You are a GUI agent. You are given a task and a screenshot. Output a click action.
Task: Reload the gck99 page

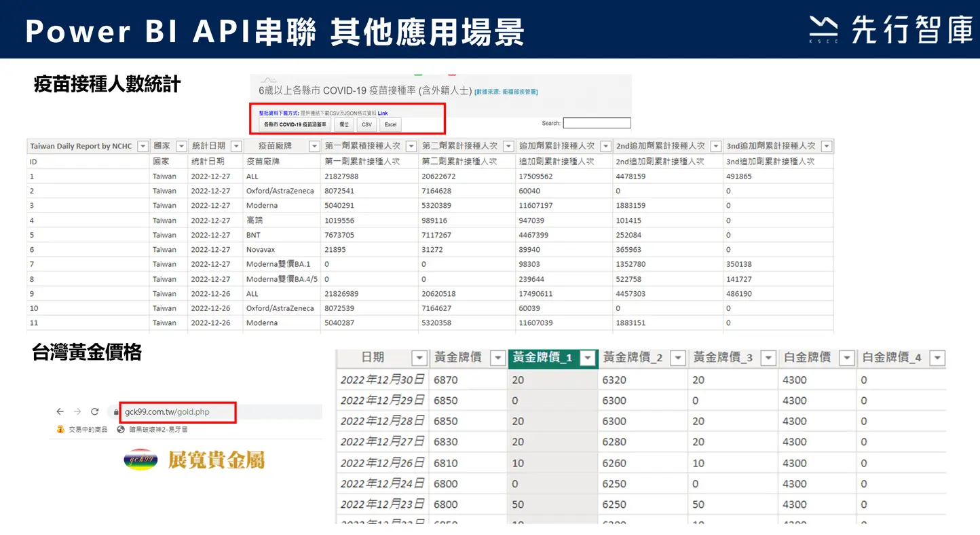coord(94,411)
